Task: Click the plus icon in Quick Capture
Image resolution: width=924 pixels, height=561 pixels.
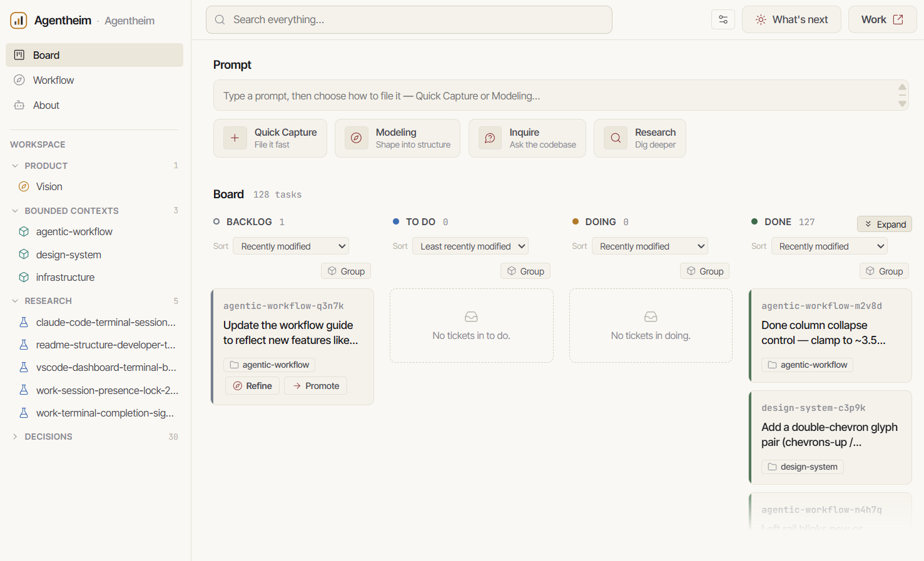Action: (235, 138)
